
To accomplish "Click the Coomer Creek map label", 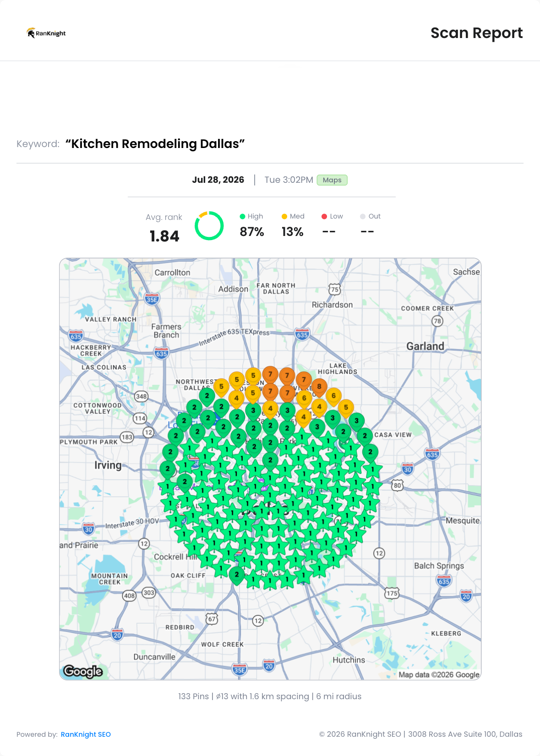I will (427, 309).
